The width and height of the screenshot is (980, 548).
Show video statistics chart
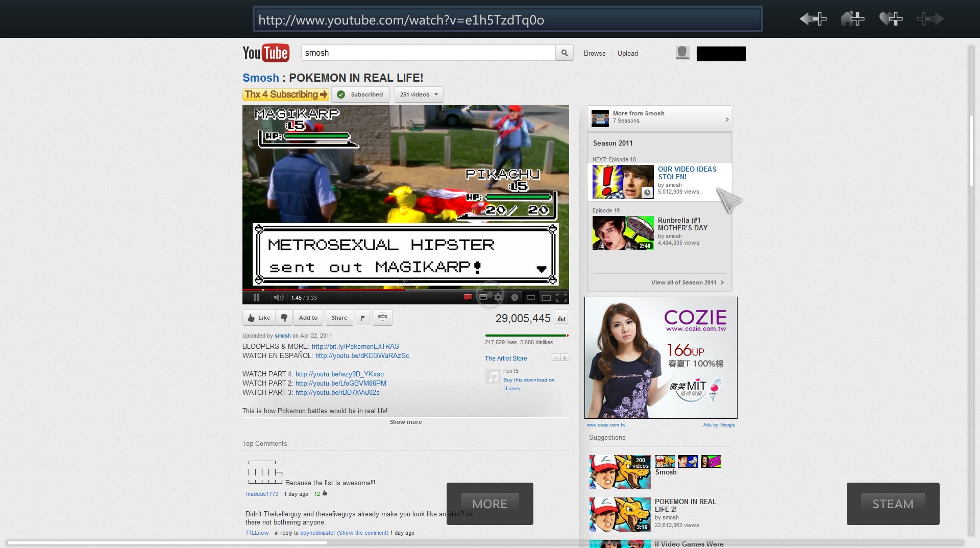[x=561, y=318]
